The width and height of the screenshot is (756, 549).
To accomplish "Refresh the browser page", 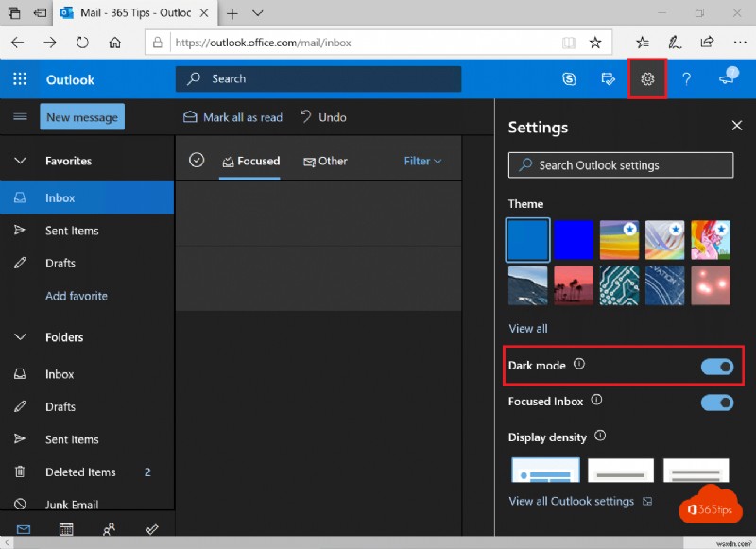I will [x=82, y=43].
